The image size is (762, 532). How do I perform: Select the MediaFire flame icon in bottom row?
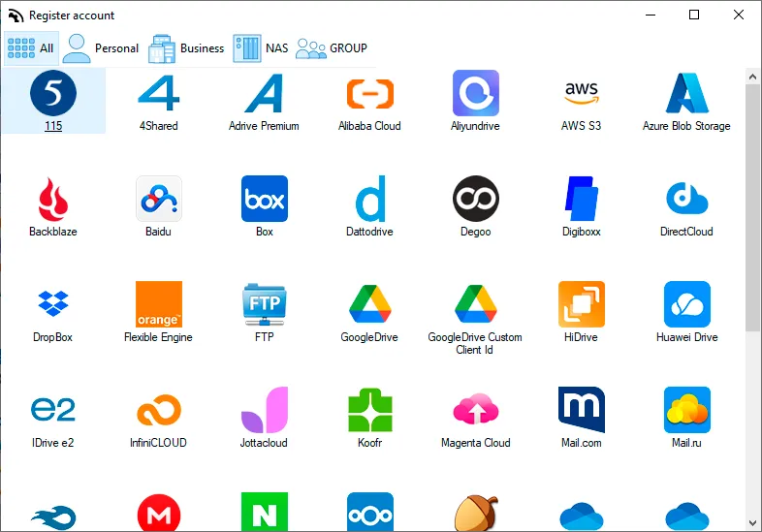pyautogui.click(x=53, y=517)
